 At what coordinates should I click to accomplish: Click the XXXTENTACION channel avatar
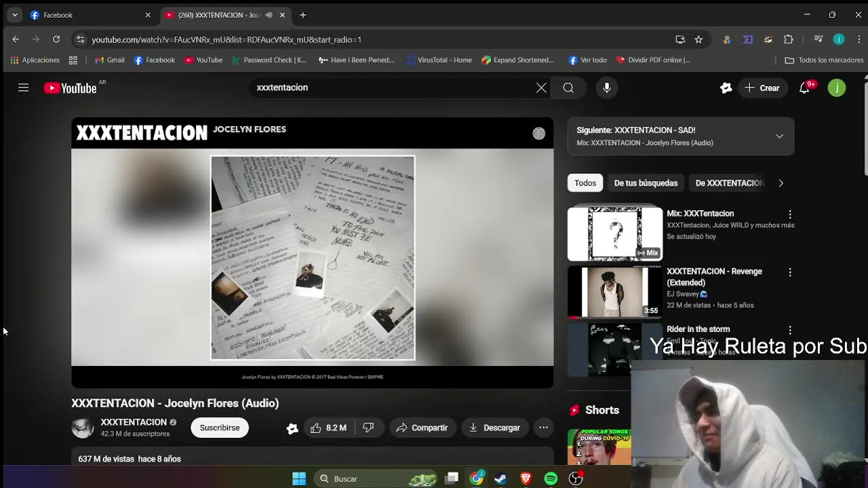pyautogui.click(x=83, y=428)
